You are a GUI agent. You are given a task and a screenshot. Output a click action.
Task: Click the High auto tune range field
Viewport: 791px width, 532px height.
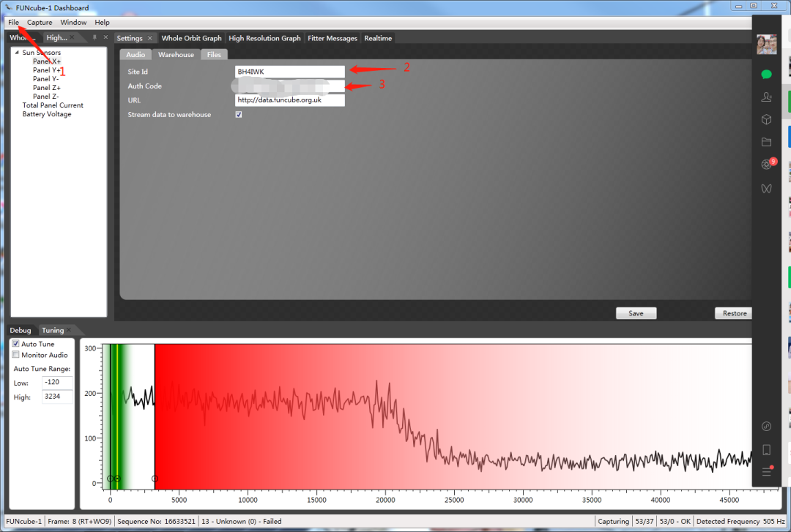57,397
